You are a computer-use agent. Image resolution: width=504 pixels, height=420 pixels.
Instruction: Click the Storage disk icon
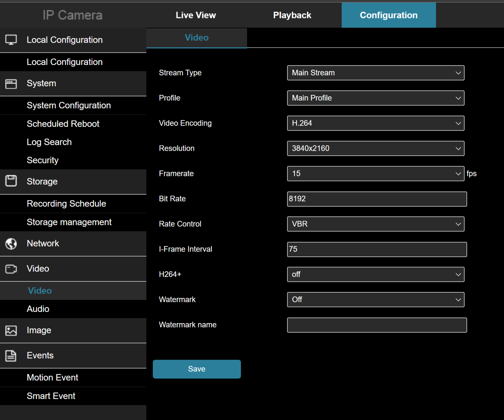pyautogui.click(x=11, y=181)
